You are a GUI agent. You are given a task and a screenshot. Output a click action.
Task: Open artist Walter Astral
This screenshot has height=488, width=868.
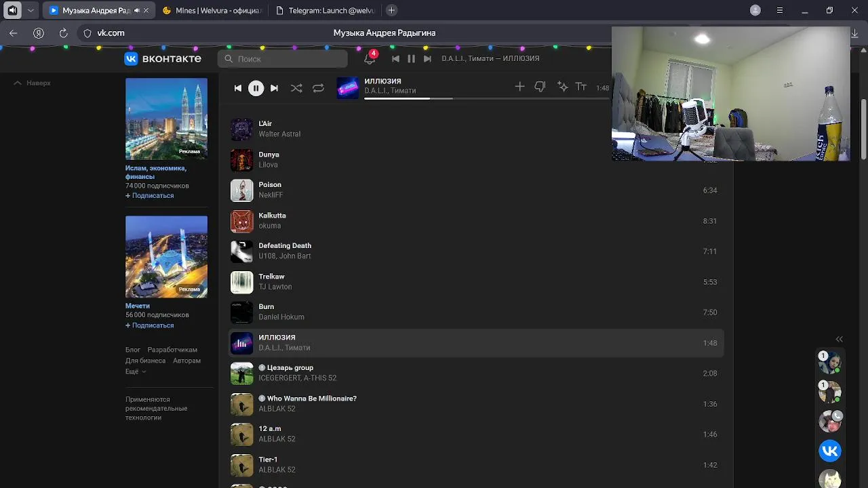pos(279,134)
